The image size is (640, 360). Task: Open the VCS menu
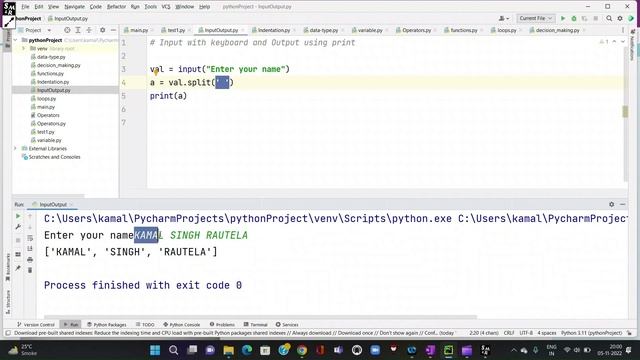pos(166,7)
